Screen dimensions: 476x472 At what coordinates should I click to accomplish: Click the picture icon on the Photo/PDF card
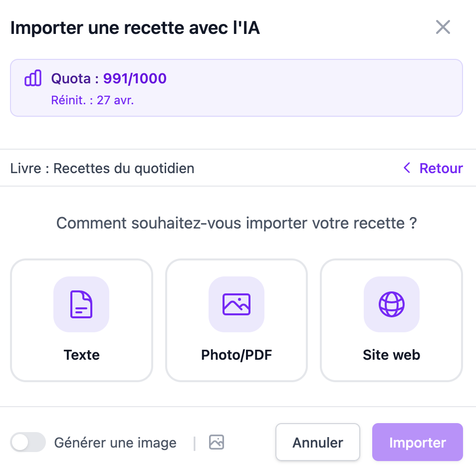pyautogui.click(x=237, y=304)
